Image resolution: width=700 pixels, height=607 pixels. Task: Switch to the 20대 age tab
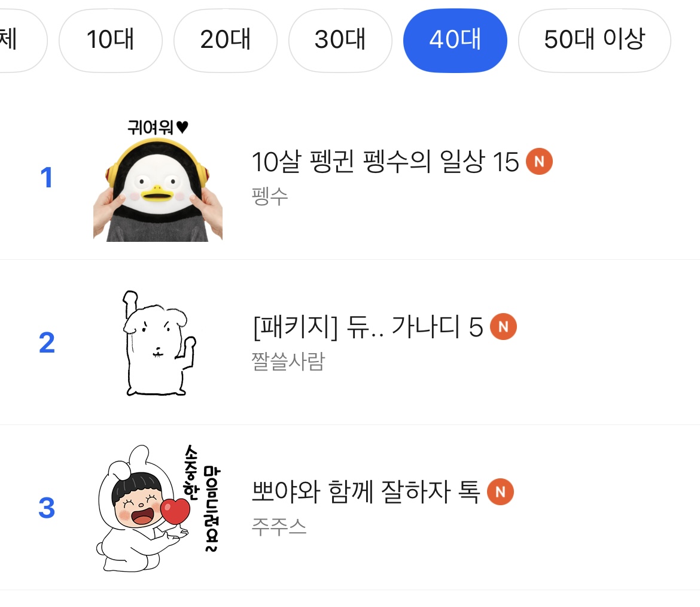pyautogui.click(x=226, y=41)
